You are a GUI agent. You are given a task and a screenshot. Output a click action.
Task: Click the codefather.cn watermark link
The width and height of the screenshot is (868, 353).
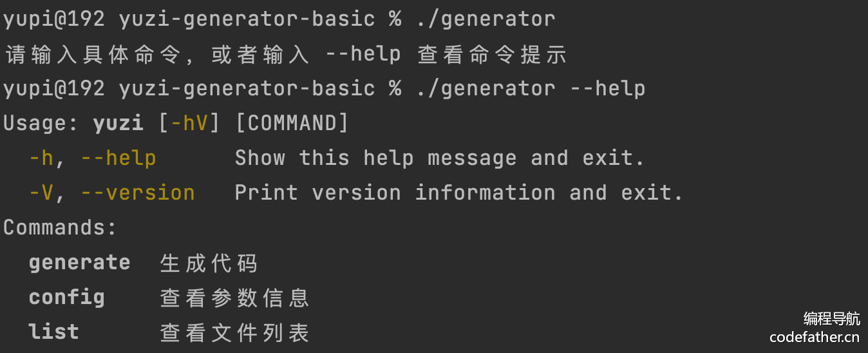(x=814, y=336)
